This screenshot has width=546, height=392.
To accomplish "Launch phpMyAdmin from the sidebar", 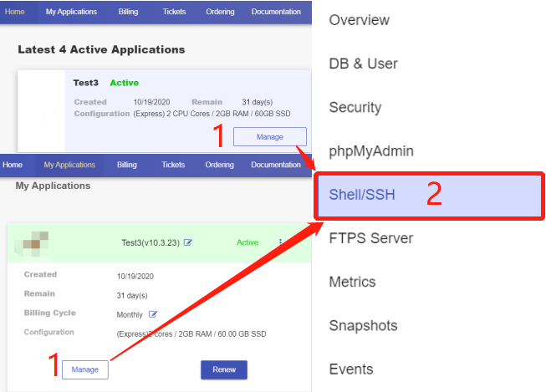I will click(371, 151).
